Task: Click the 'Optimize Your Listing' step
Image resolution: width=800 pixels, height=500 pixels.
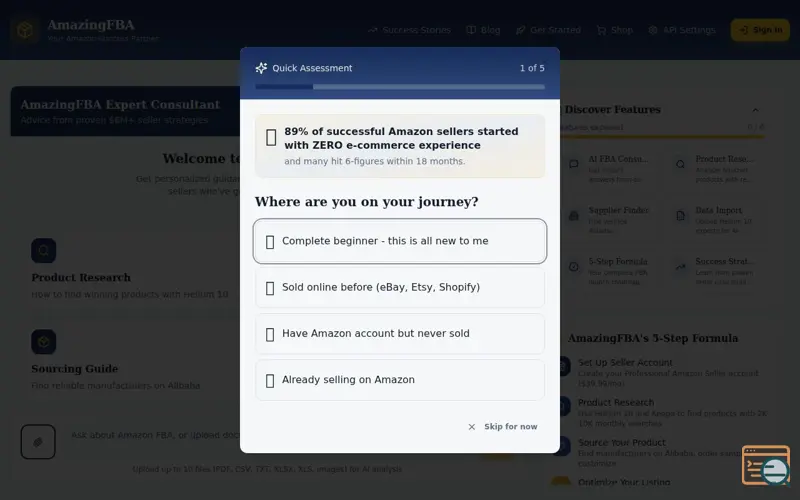Action: click(x=624, y=482)
